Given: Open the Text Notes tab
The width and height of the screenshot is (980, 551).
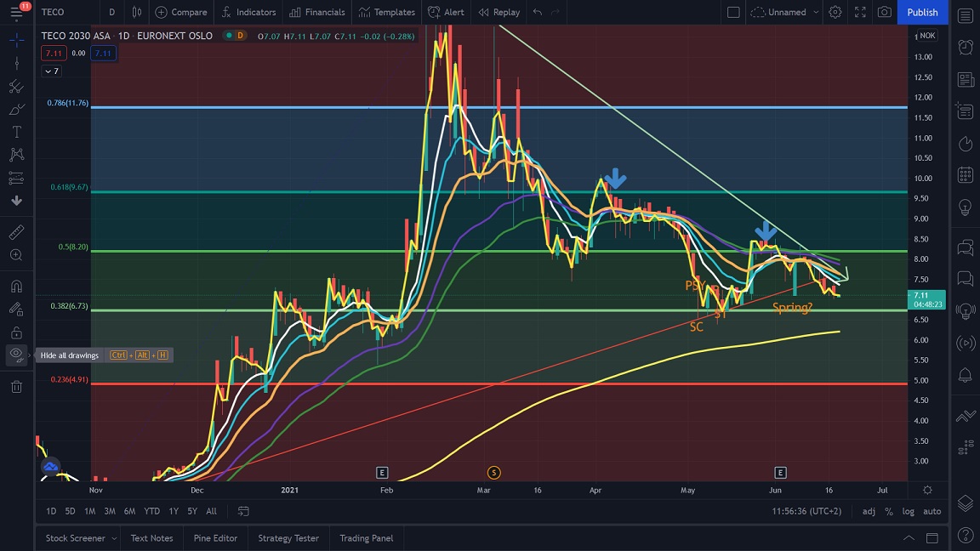Looking at the screenshot, I should pyautogui.click(x=152, y=538).
